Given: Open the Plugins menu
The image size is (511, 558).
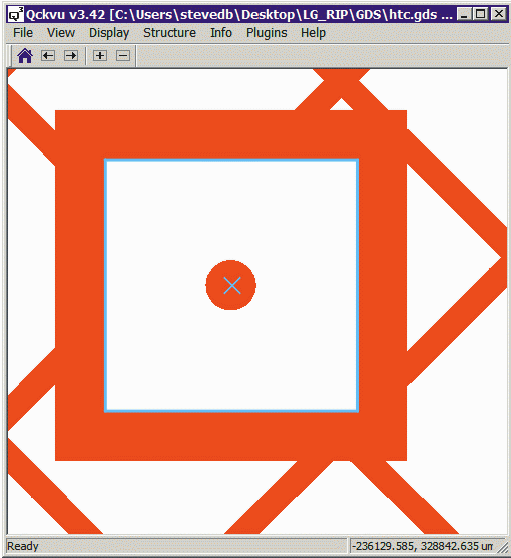Looking at the screenshot, I should 267,33.
